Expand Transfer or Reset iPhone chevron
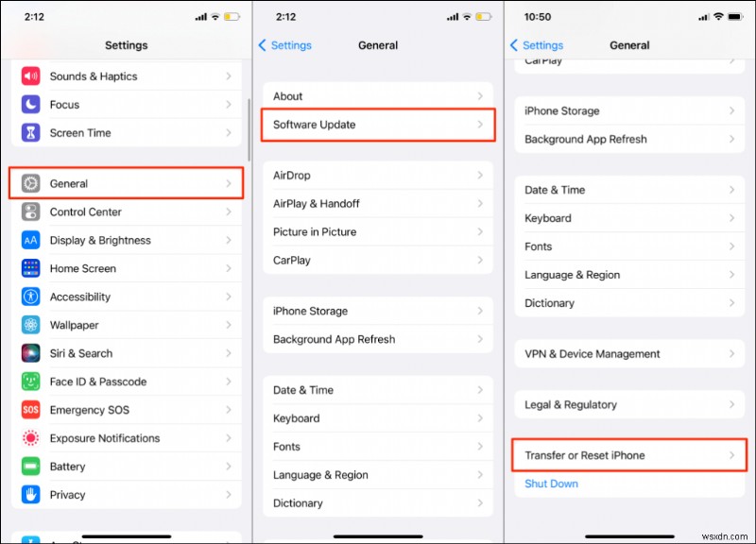 point(731,455)
